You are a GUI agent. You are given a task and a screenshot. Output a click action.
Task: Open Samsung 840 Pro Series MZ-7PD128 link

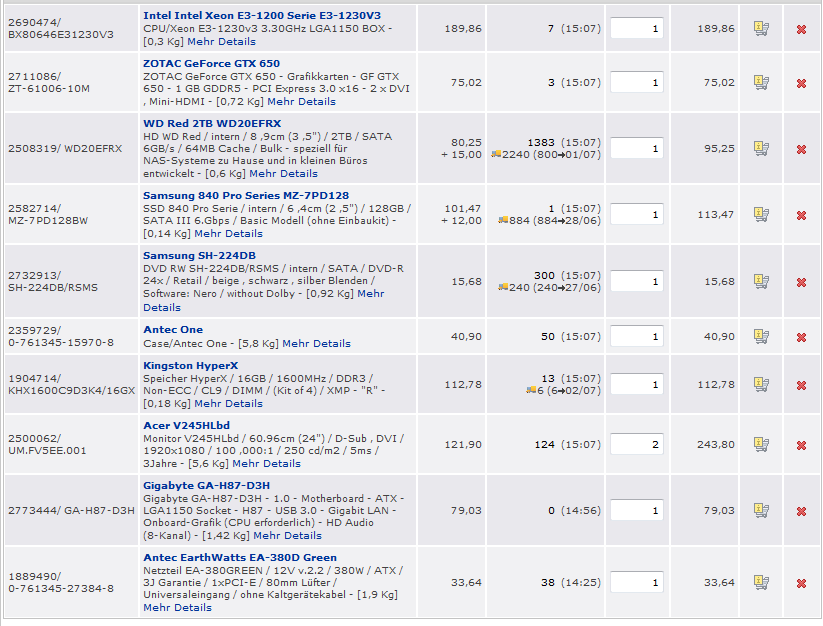[246, 195]
